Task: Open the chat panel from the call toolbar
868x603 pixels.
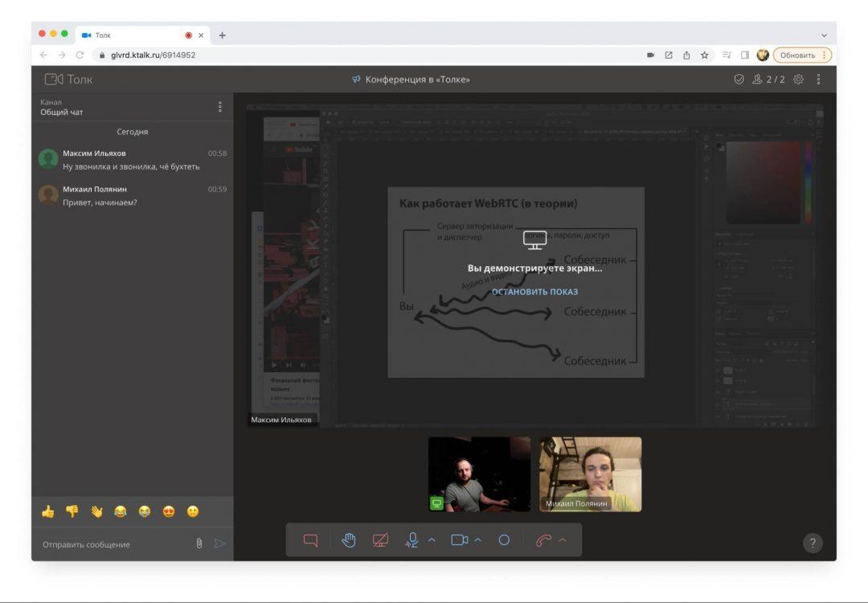Action: coord(310,540)
